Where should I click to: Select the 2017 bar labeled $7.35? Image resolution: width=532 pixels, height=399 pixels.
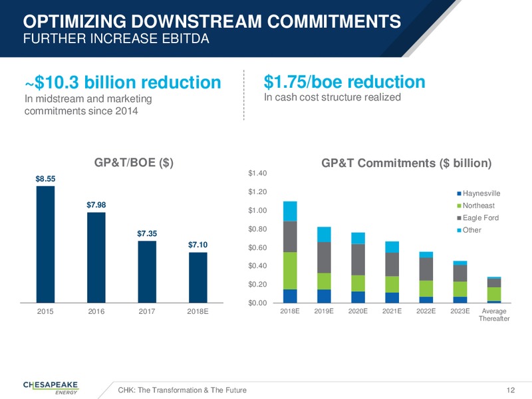tap(147, 272)
